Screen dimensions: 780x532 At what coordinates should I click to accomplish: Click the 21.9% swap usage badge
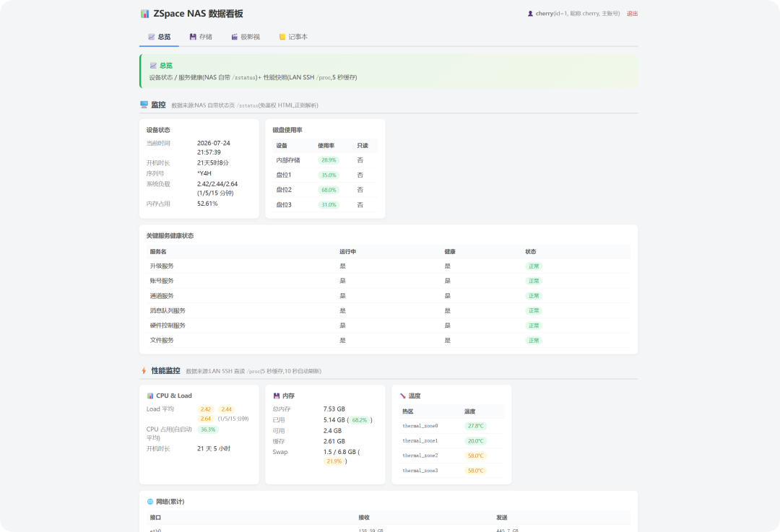coord(334,461)
